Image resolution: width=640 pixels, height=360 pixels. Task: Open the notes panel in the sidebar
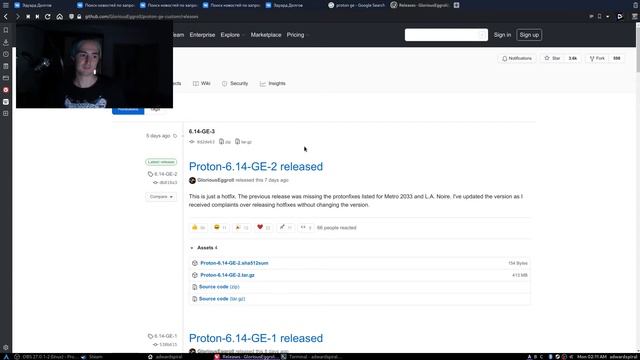click(x=6, y=66)
